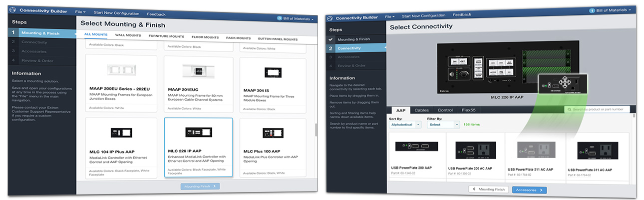Go to completed Mounting & Finish step, right window
The image size is (644, 200).
[x=356, y=39]
